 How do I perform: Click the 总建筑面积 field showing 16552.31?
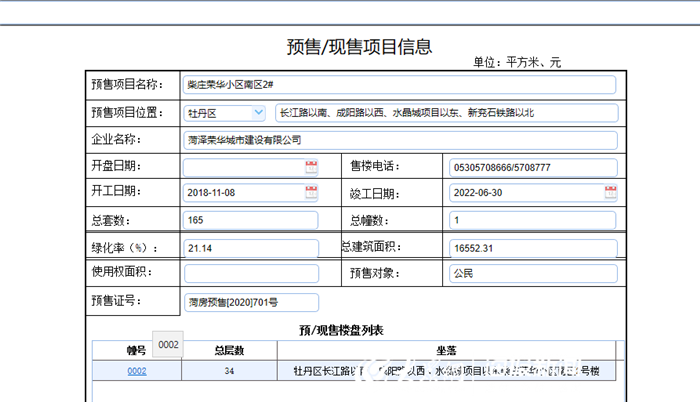[x=533, y=248]
